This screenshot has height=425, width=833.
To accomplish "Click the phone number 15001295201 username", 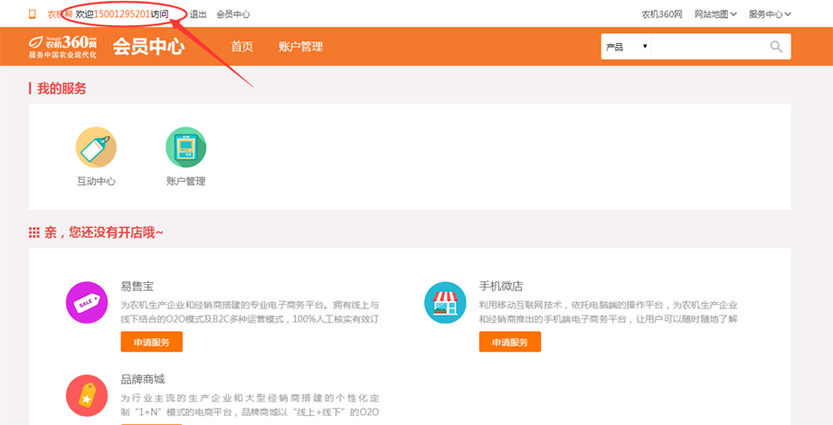I will 122,14.
